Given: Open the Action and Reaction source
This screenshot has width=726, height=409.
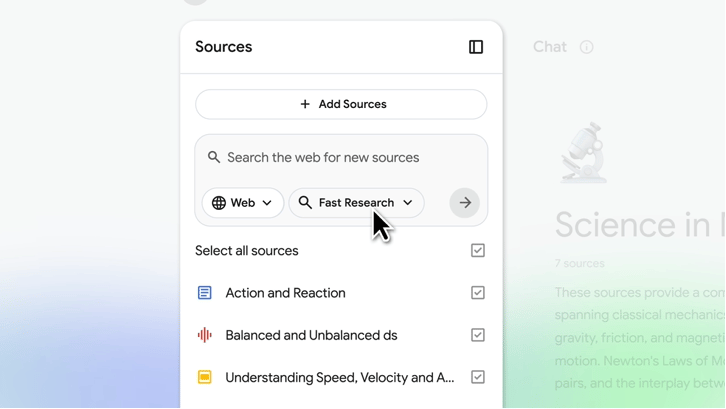Looking at the screenshot, I should [x=285, y=293].
